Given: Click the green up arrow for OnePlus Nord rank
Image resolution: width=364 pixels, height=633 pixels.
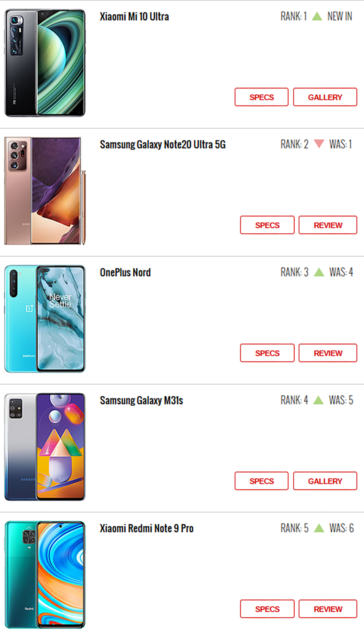Looking at the screenshot, I should pyautogui.click(x=319, y=272).
